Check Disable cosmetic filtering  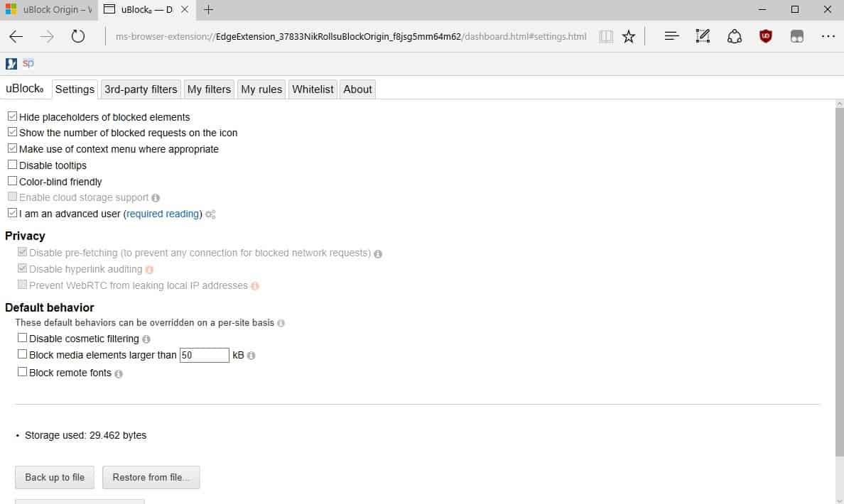click(x=22, y=338)
